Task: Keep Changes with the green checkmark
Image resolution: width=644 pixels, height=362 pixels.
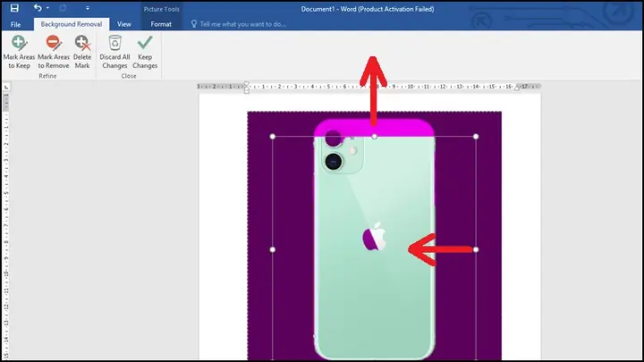Action: 145,52
